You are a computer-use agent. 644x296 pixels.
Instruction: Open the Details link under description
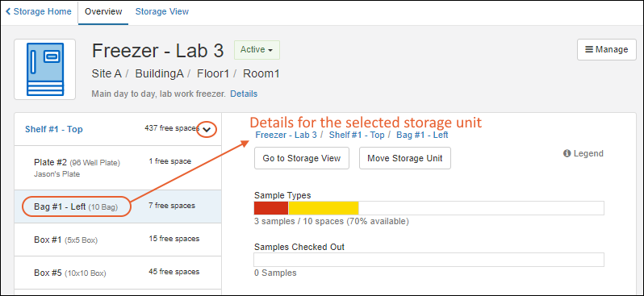coord(244,94)
